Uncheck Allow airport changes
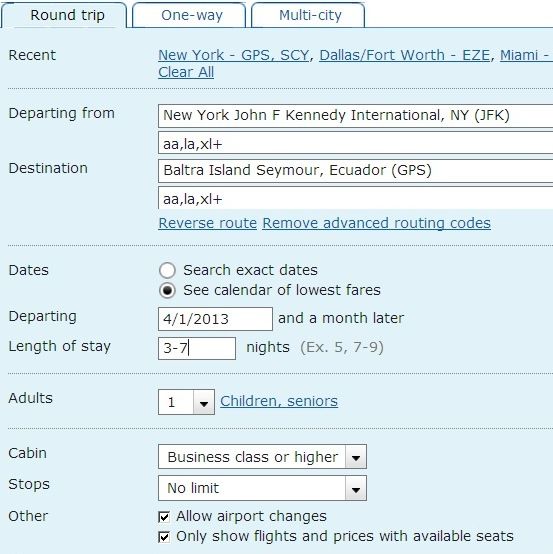The image size is (553, 554). tap(164, 517)
